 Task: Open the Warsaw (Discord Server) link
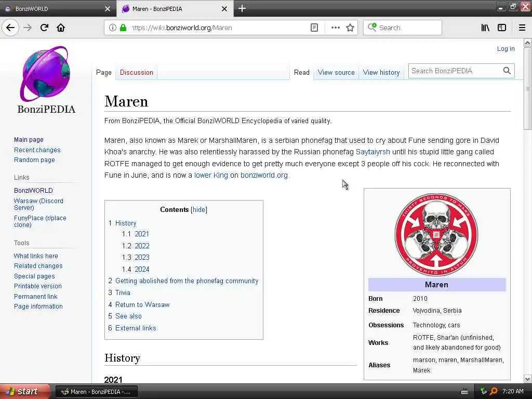pos(38,204)
